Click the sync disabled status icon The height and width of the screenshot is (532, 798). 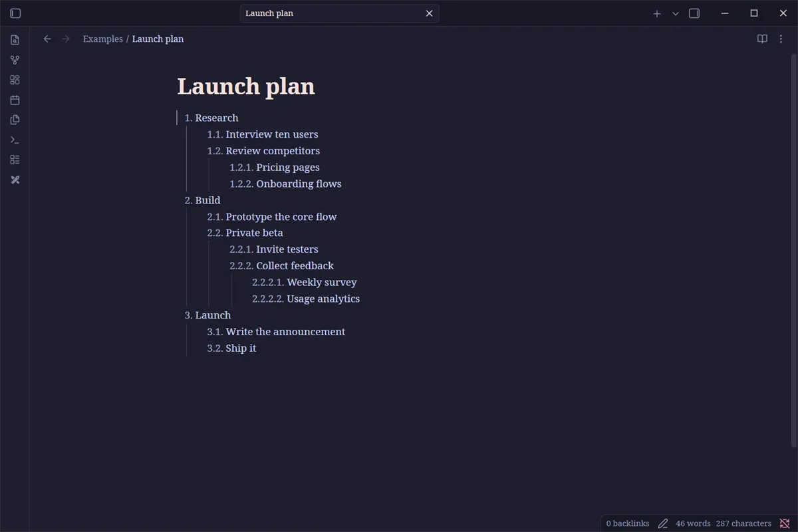785,523
